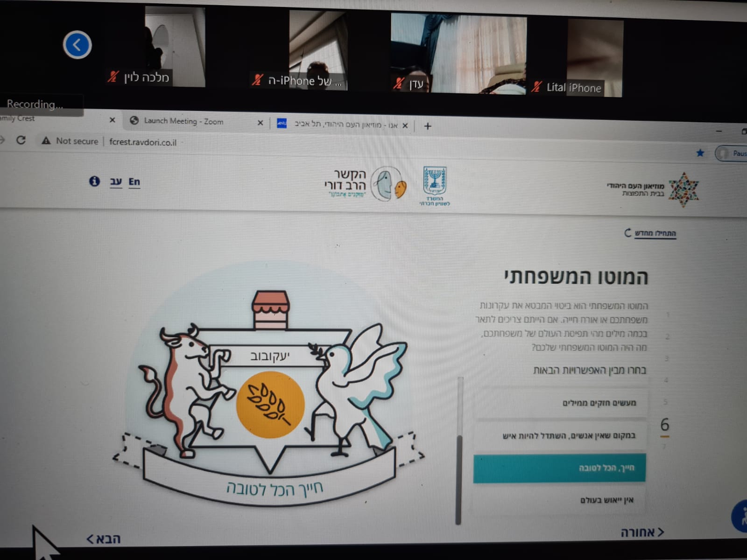This screenshot has height=560, width=747.
Task: Open the info icon beside language links
Action: pyautogui.click(x=94, y=181)
